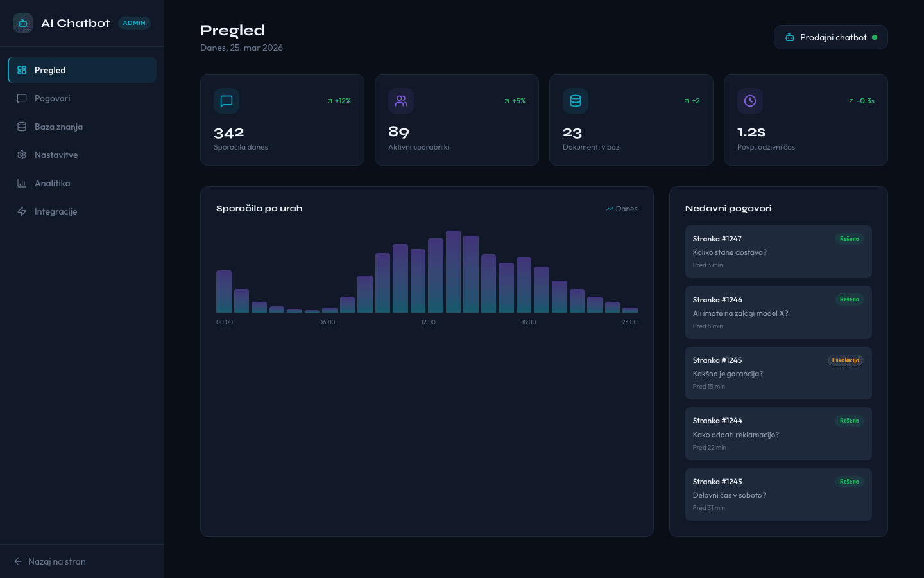Open conversation Stranka #1246
The height and width of the screenshot is (578, 924).
click(x=778, y=312)
